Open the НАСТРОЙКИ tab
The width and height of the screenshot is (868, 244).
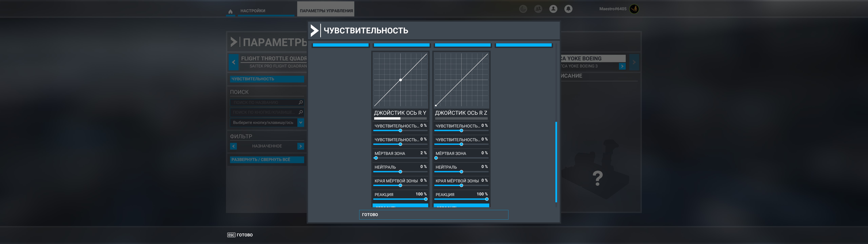tap(253, 11)
